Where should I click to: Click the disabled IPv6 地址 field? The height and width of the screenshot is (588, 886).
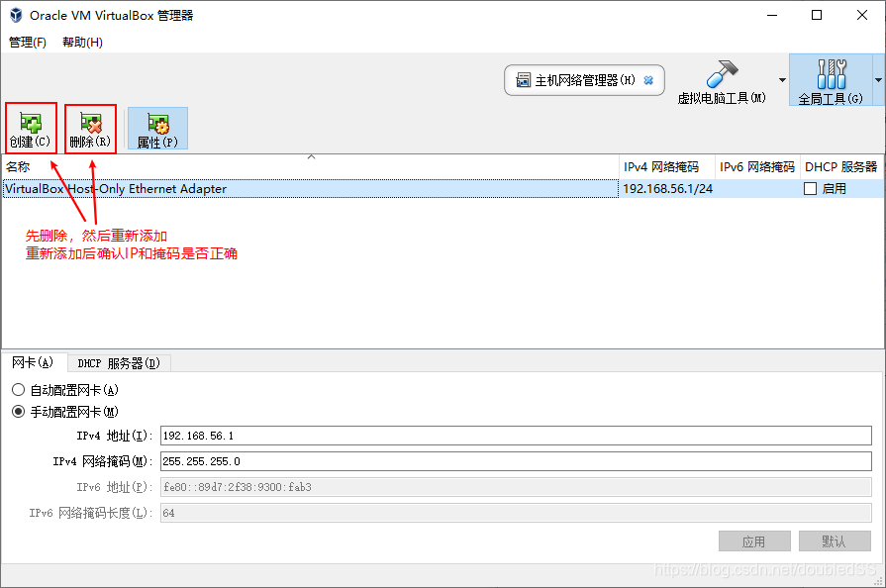(516, 487)
